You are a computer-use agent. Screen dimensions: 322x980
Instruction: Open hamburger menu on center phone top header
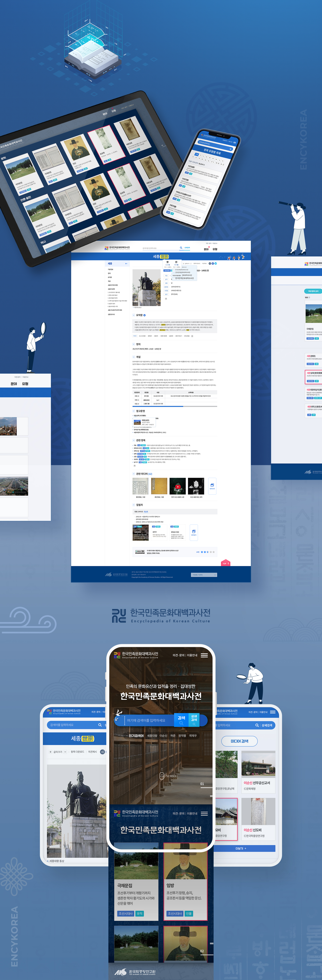pyautogui.click(x=204, y=655)
